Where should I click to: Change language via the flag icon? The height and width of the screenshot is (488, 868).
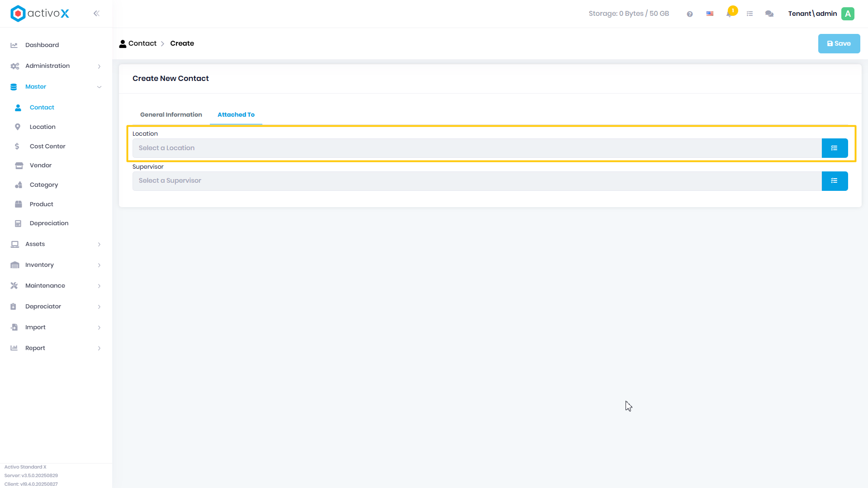(710, 14)
